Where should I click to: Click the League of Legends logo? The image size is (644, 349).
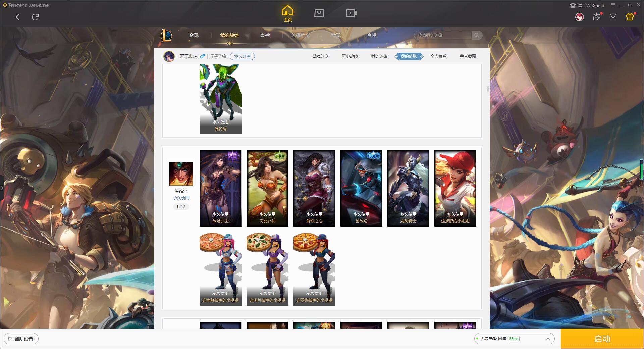tap(166, 35)
